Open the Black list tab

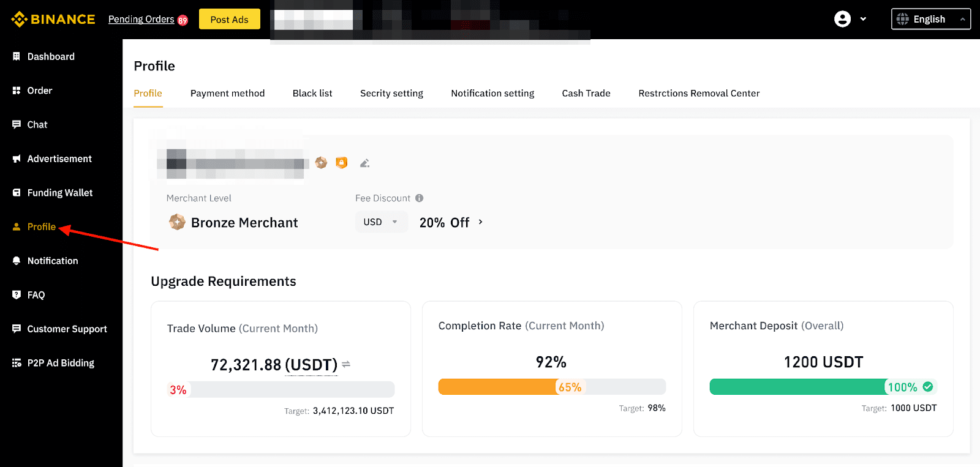[x=312, y=93]
